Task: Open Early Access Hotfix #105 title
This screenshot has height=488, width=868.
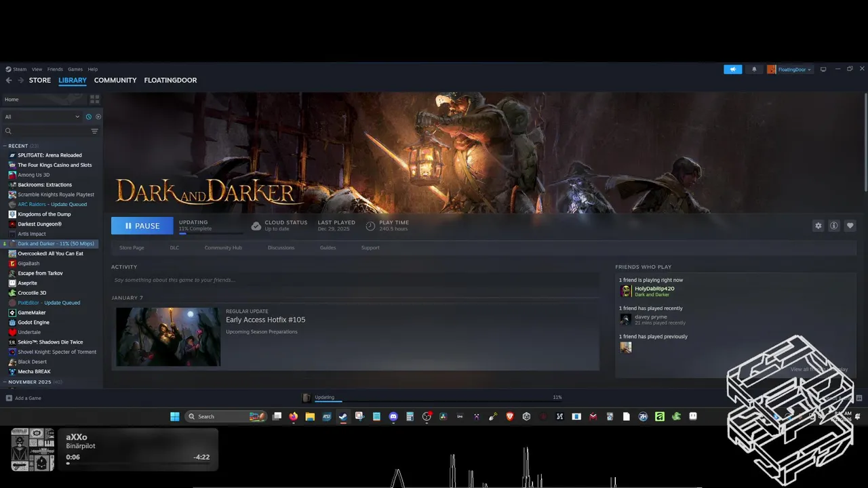Action: coord(266,320)
